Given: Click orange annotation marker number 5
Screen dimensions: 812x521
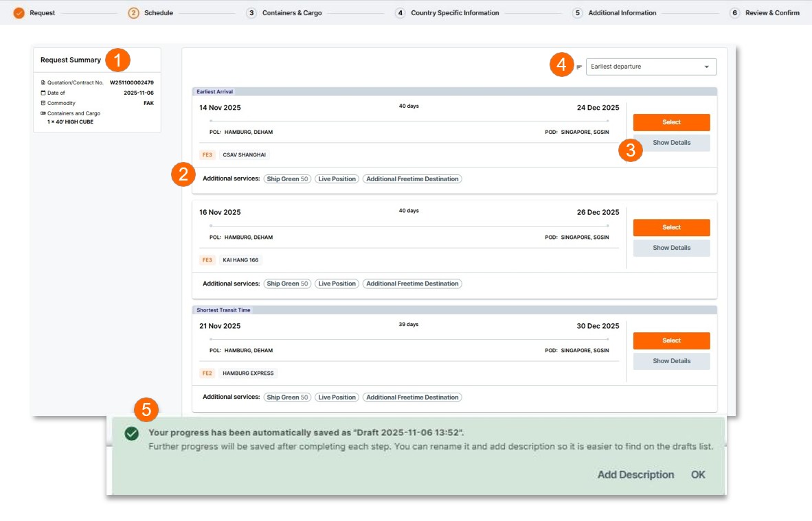Looking at the screenshot, I should [146, 410].
